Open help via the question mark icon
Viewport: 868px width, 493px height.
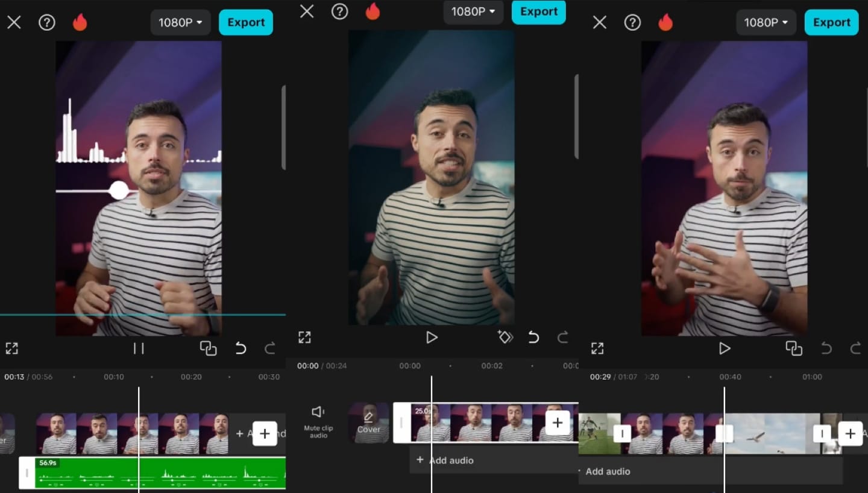(x=47, y=22)
